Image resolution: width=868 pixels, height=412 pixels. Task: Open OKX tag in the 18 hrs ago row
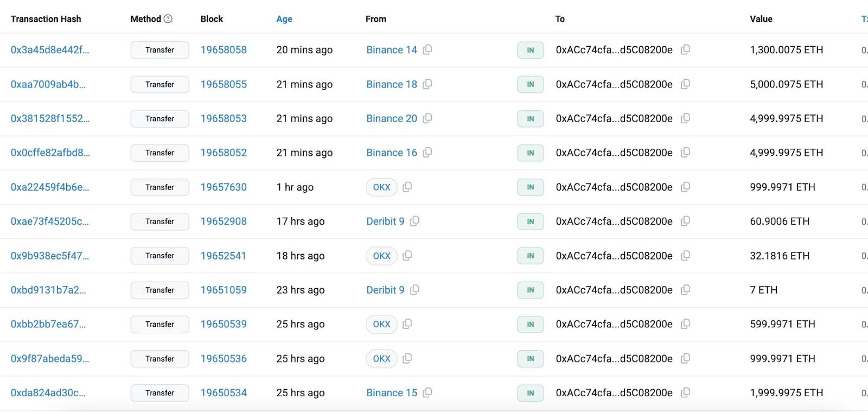click(382, 256)
